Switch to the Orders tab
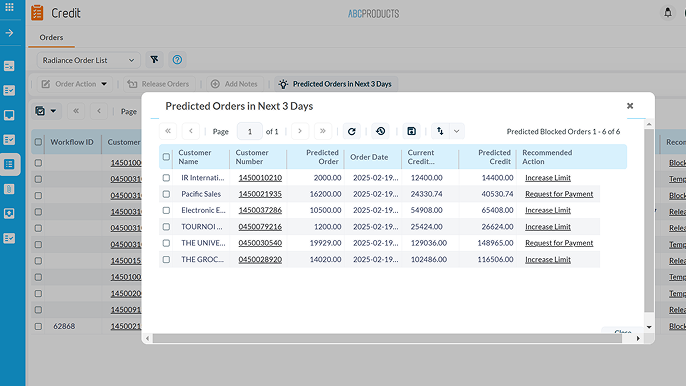The width and height of the screenshot is (686, 387). (x=51, y=38)
